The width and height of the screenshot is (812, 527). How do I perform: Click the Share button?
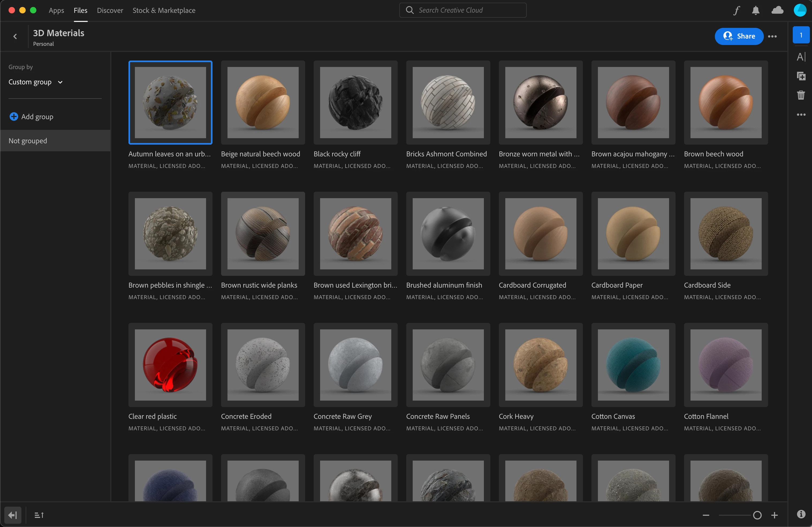pos(739,36)
